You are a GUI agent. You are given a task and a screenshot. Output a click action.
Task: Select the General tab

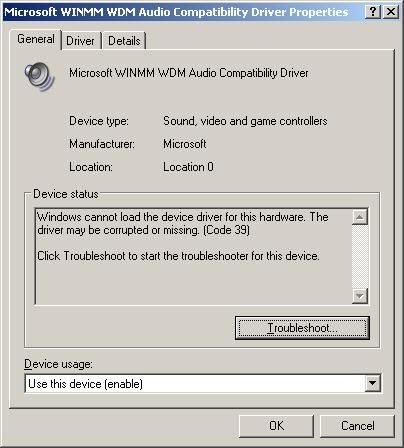(x=36, y=39)
